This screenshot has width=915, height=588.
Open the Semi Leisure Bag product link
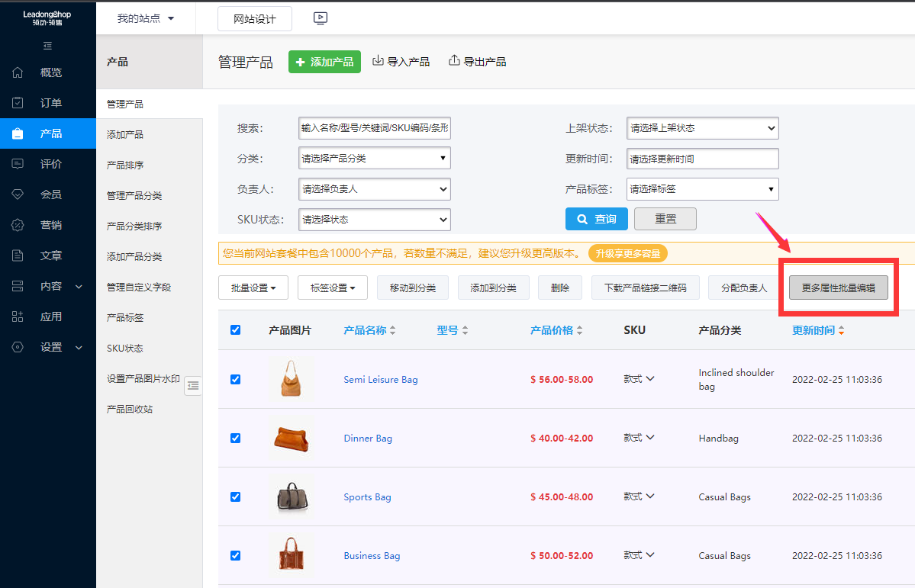point(380,379)
